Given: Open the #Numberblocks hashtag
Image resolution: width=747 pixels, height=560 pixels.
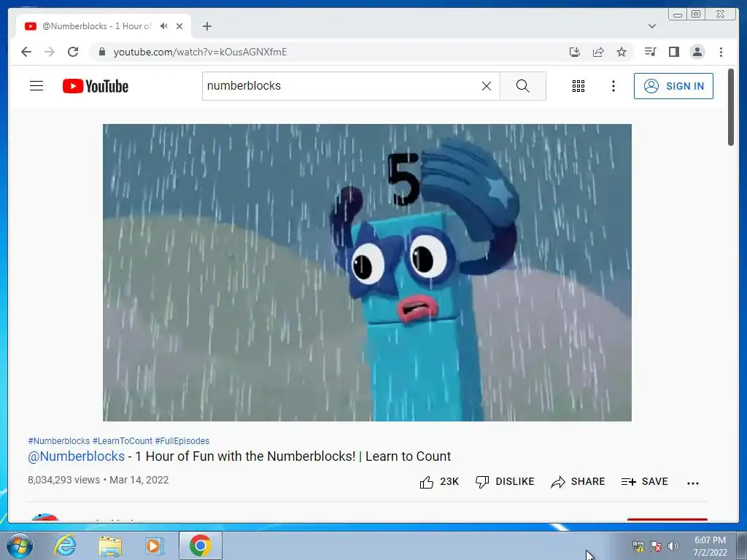Looking at the screenshot, I should (58, 441).
